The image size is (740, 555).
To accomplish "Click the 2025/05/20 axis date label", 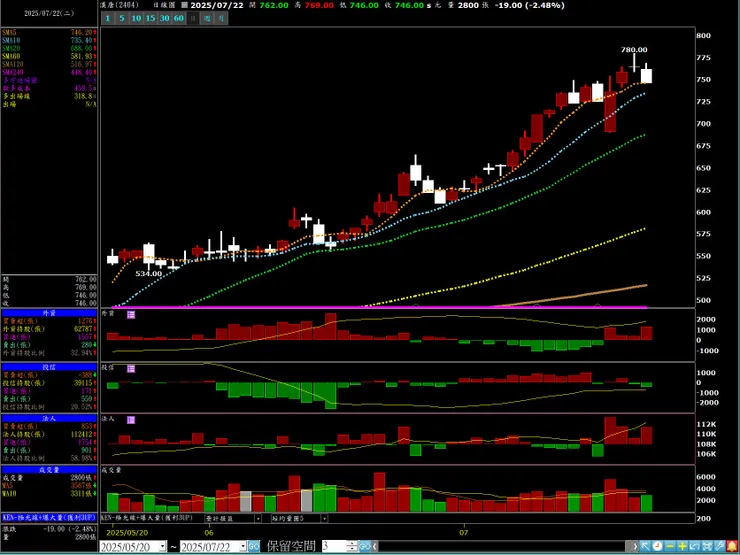I will [x=126, y=532].
